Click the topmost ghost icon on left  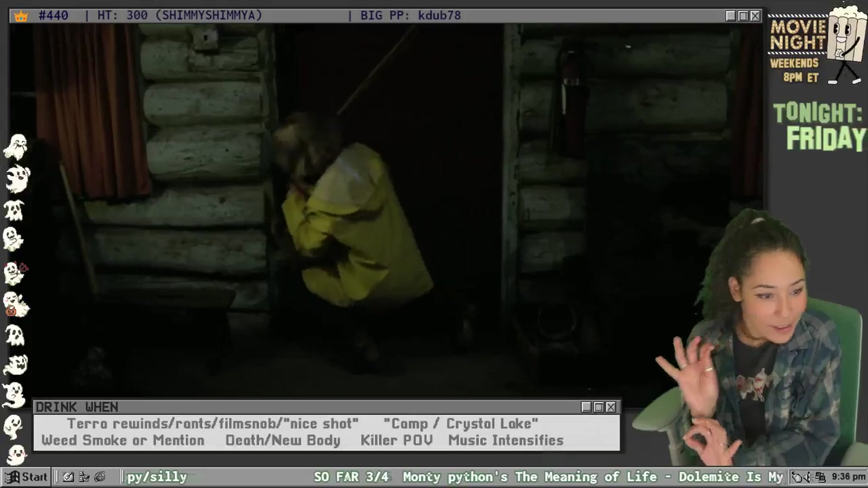pos(16,146)
